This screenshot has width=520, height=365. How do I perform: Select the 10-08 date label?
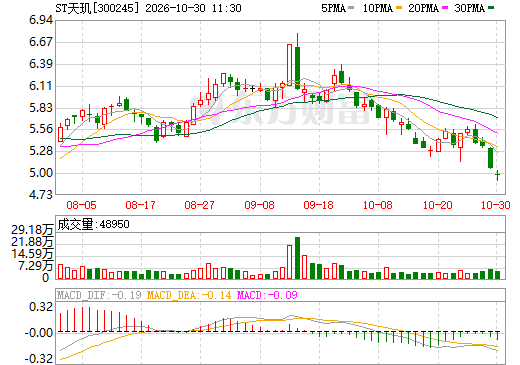(378, 205)
